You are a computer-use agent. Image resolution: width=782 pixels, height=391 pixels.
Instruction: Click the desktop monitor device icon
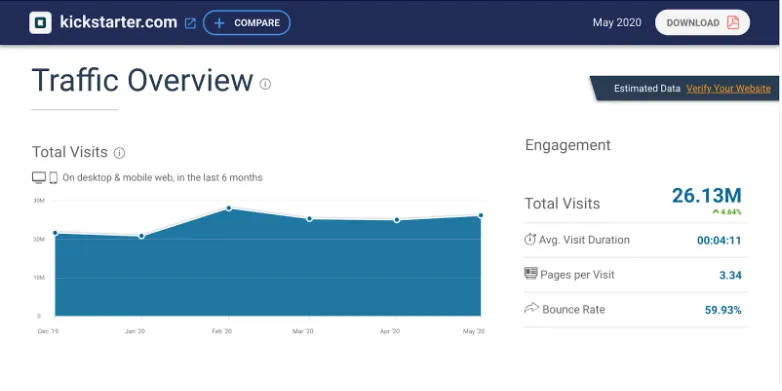[x=39, y=178]
